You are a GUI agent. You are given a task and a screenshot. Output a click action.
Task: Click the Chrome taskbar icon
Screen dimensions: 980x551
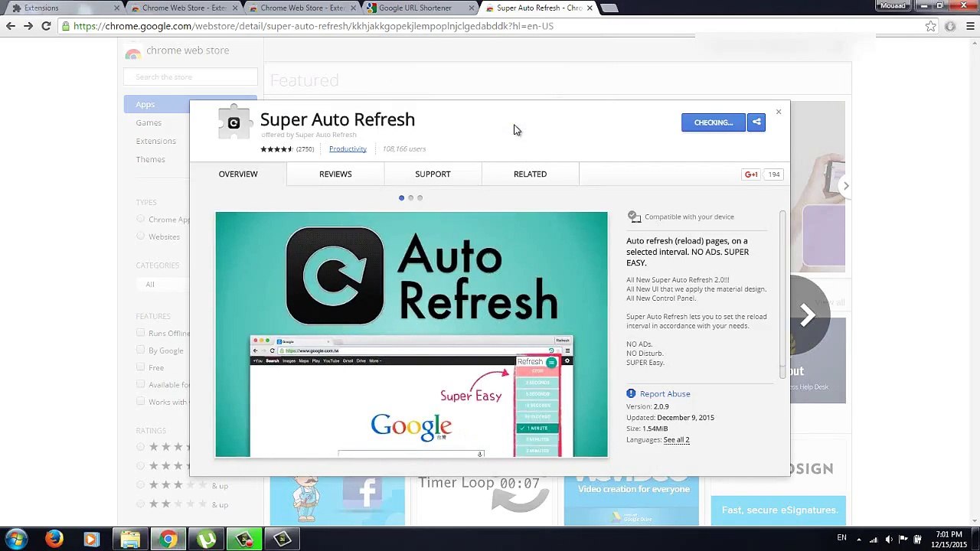tap(168, 540)
